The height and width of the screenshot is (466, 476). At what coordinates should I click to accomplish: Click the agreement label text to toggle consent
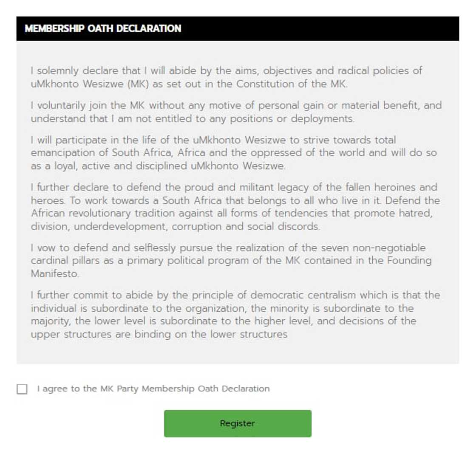tap(153, 388)
